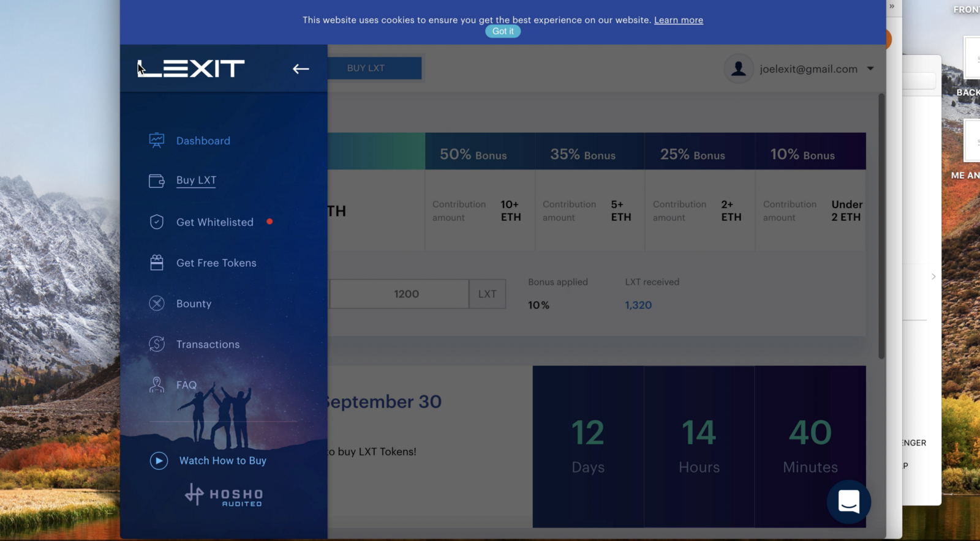The width and height of the screenshot is (980, 541).
Task: Click the Get Whitelisted shield icon
Action: (x=157, y=222)
